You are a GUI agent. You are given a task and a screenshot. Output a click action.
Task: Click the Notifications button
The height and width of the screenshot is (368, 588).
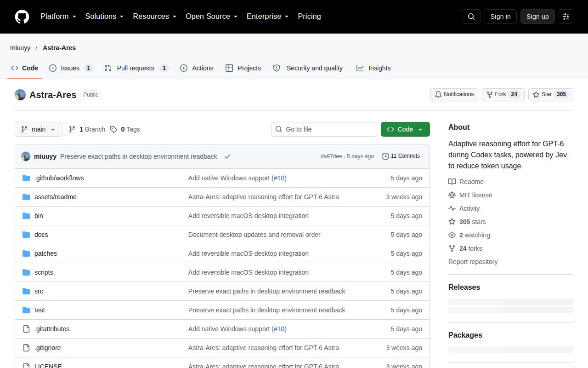454,95
